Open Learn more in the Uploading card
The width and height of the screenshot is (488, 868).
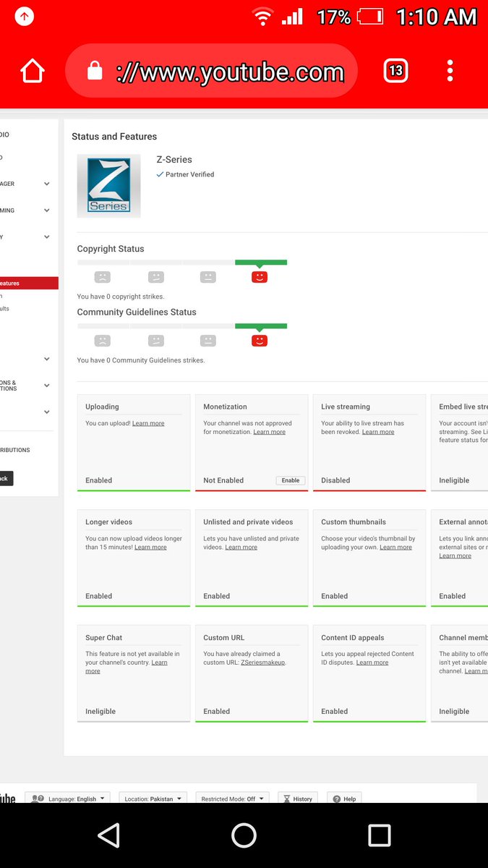click(148, 423)
